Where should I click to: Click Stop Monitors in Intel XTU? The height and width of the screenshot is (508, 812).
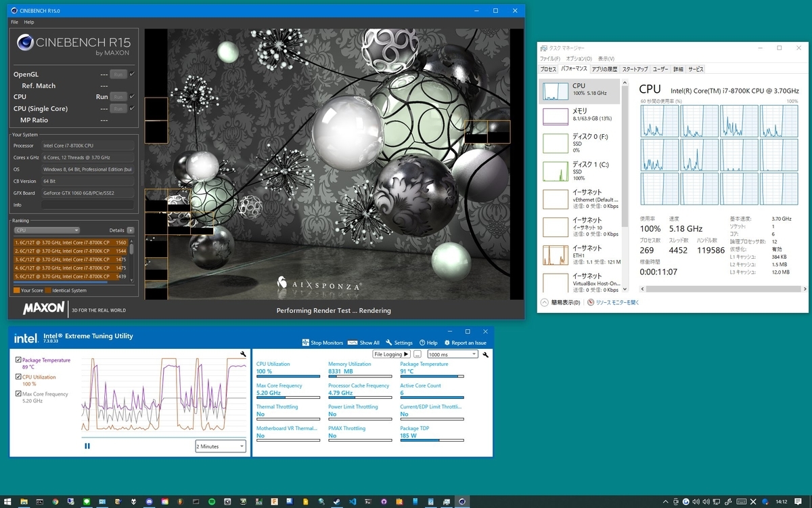pos(323,343)
